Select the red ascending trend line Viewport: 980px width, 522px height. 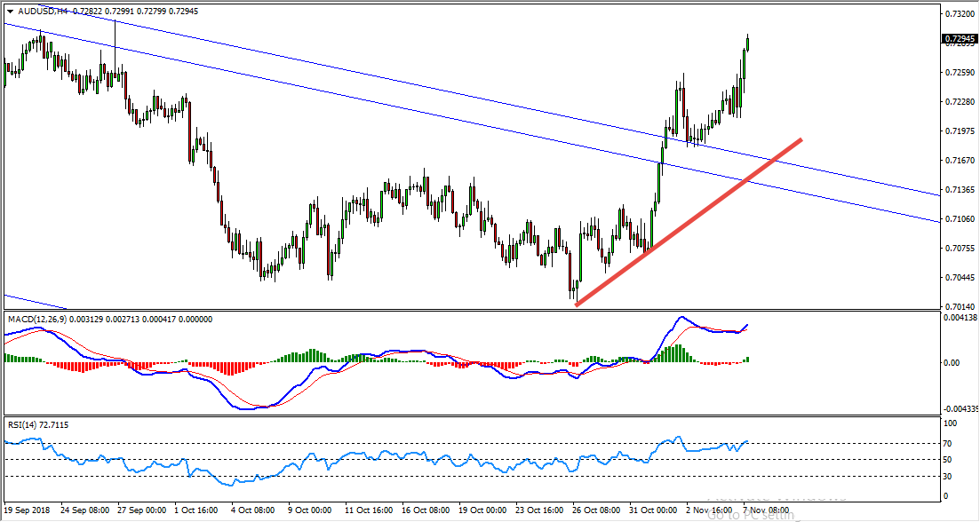688,222
